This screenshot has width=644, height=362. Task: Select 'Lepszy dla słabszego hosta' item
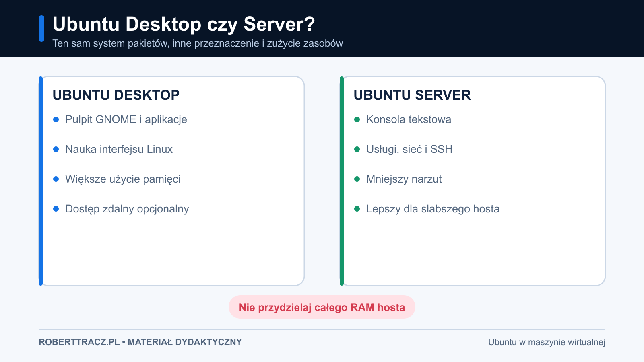(x=433, y=209)
